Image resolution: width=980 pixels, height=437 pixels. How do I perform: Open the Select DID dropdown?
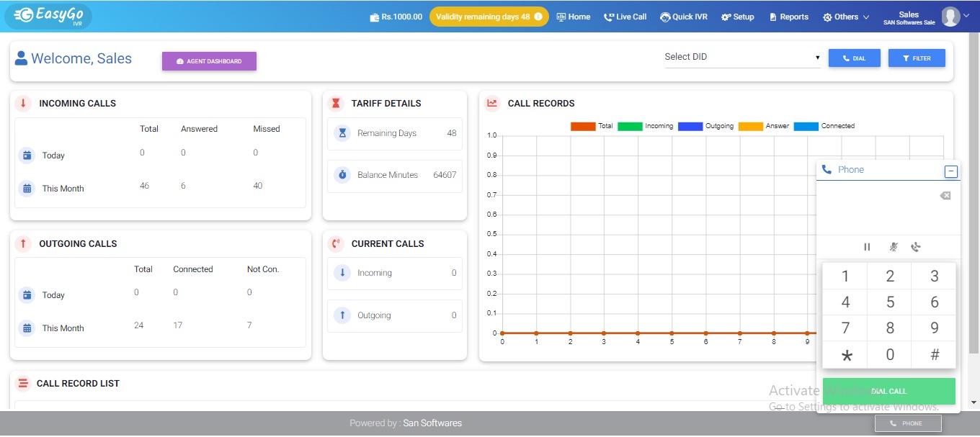pyautogui.click(x=741, y=57)
